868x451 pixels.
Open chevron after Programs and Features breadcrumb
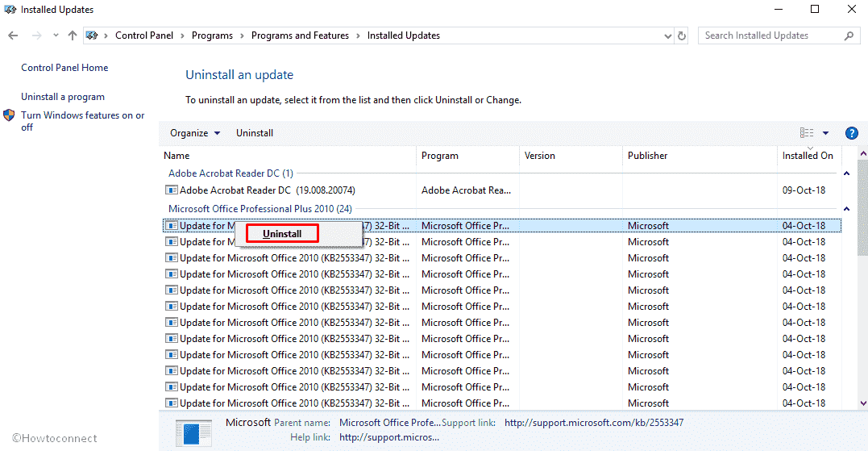pos(358,35)
